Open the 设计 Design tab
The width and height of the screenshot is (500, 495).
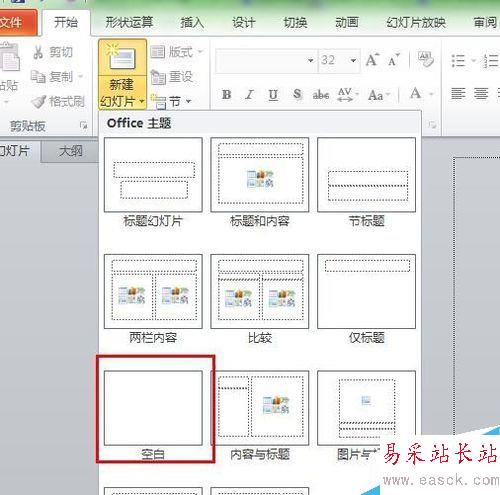[x=244, y=22]
